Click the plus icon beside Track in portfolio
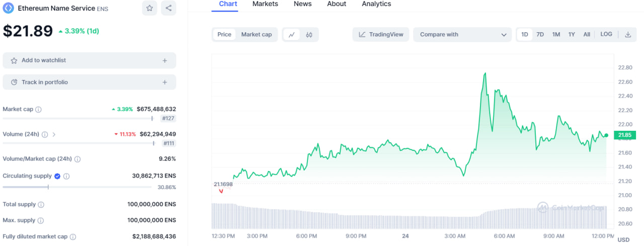Viewport: 644px width, 246px height. point(165,82)
